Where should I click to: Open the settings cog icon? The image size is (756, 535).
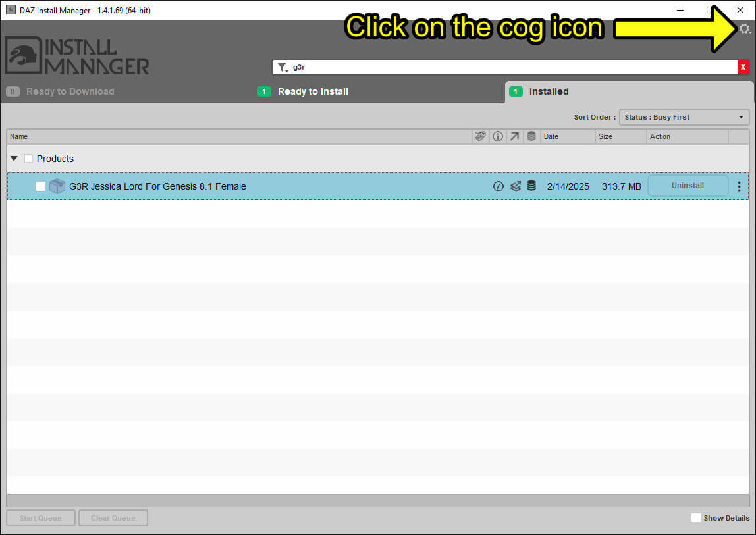[745, 30]
